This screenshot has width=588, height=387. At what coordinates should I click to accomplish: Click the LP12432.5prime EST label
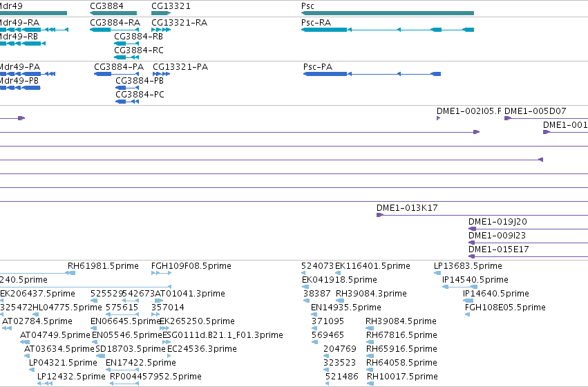(x=71, y=377)
